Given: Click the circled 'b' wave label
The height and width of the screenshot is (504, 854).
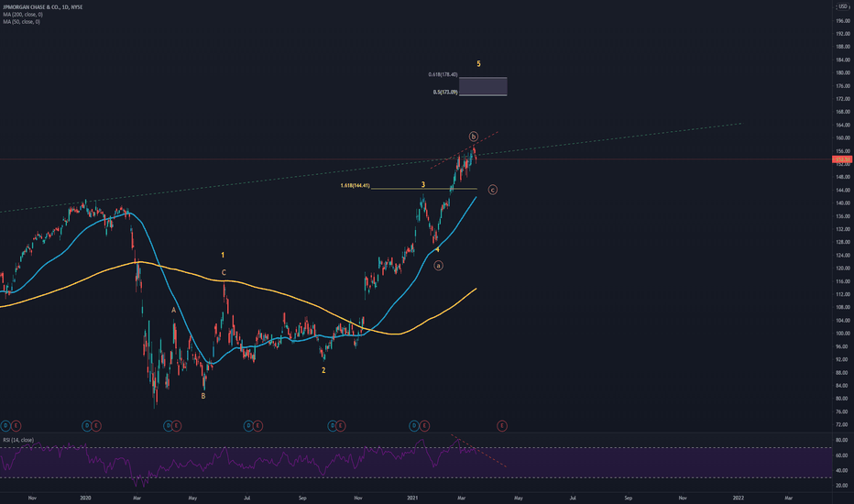Looking at the screenshot, I should point(474,137).
